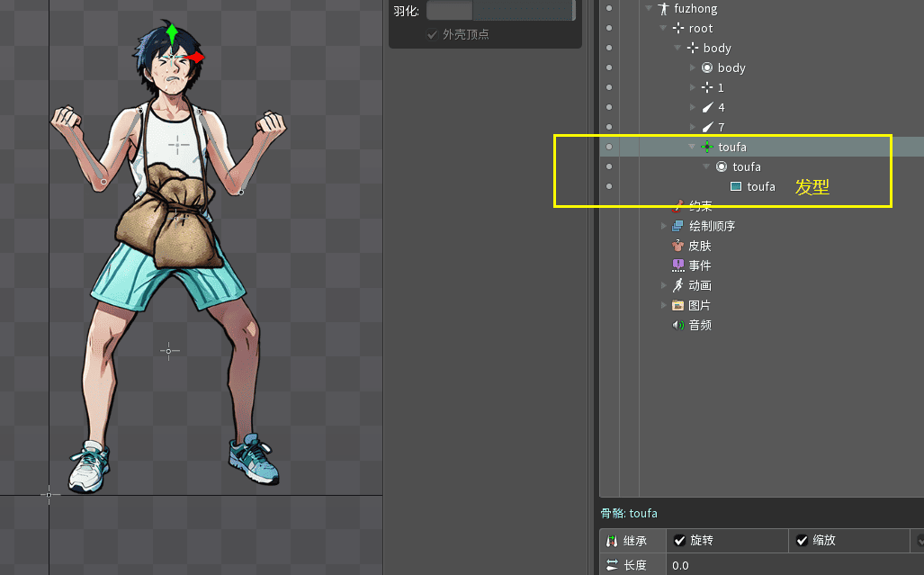Select the 事件 events icon
924x575 pixels.
(x=678, y=265)
